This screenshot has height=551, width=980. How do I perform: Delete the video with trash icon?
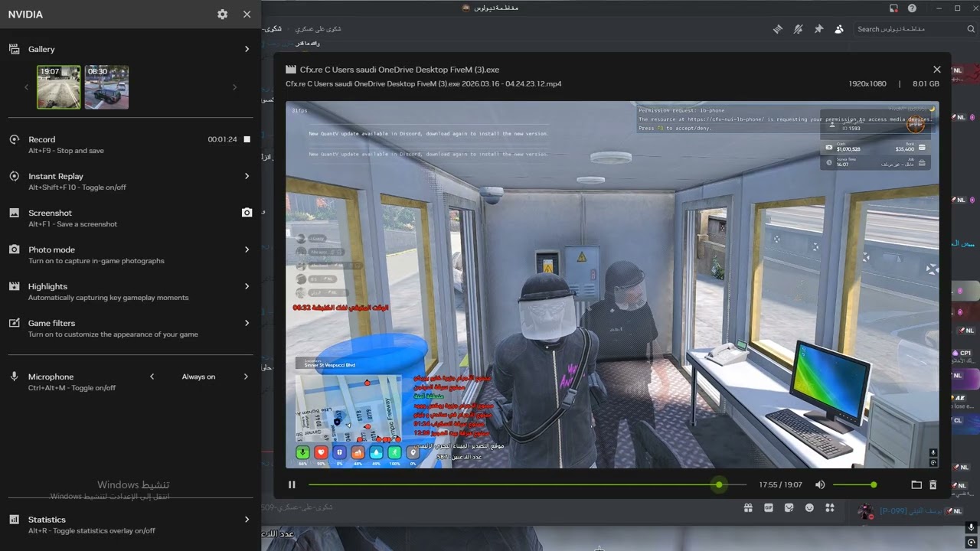pyautogui.click(x=933, y=484)
